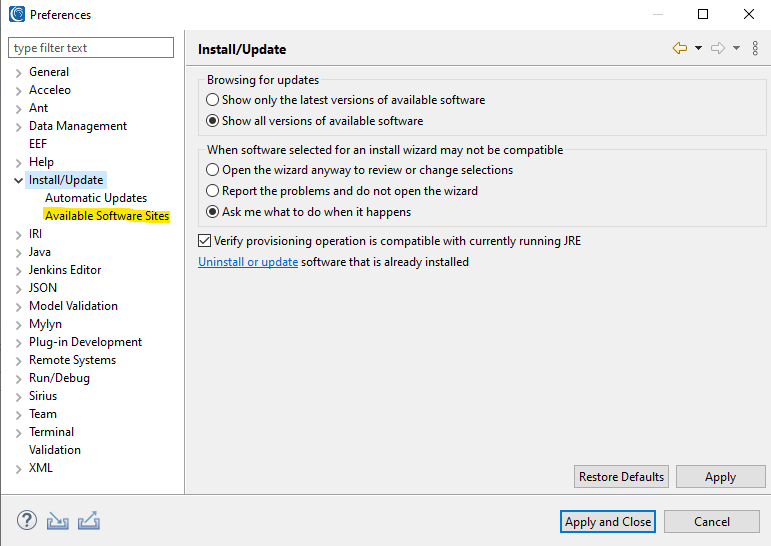Image resolution: width=771 pixels, height=546 pixels.
Task: Select Automatic Updates in the tree
Action: pyautogui.click(x=96, y=198)
